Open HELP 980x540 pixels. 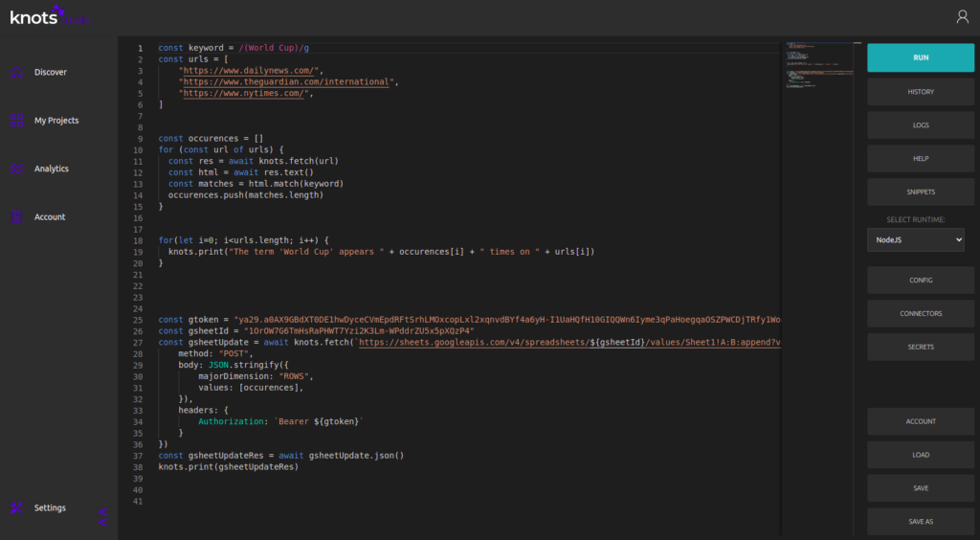point(921,159)
